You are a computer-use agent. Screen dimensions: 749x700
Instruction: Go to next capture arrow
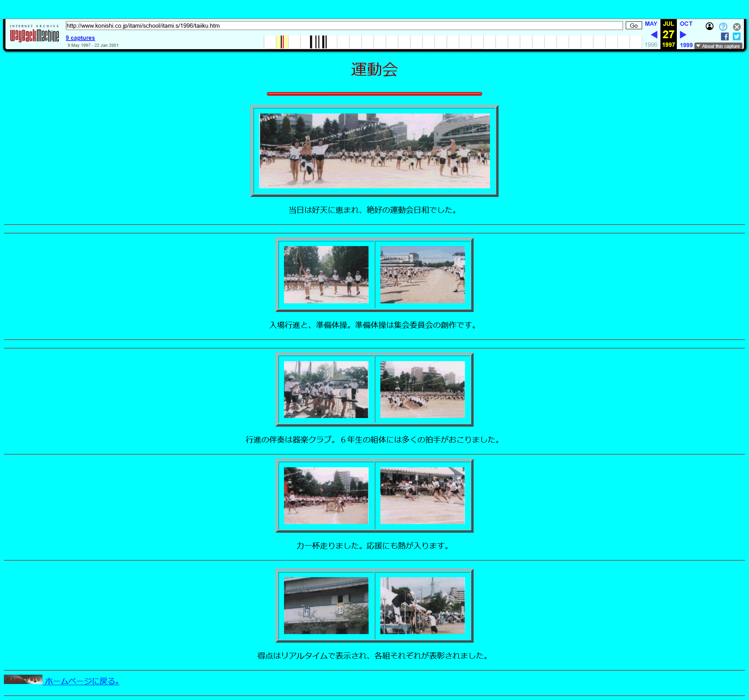[683, 35]
